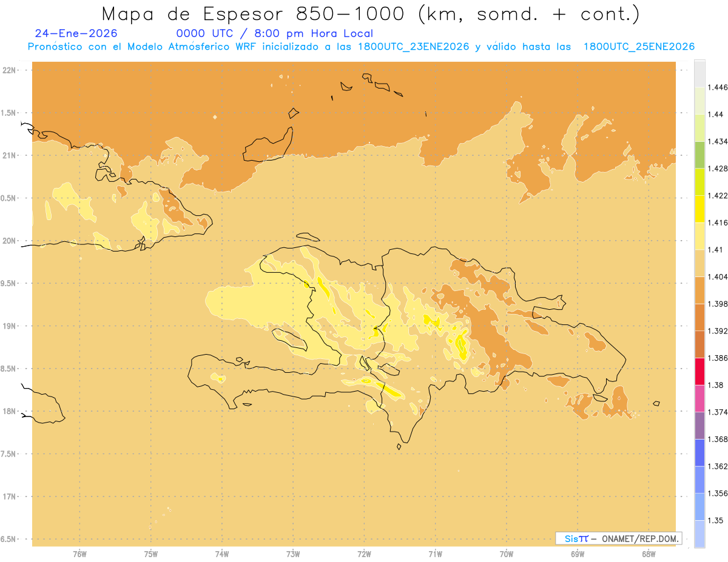Viewport: 728px width, 562px height.
Task: Click the pale yellow legend segment between 1.41 and 1.416
Action: point(699,236)
